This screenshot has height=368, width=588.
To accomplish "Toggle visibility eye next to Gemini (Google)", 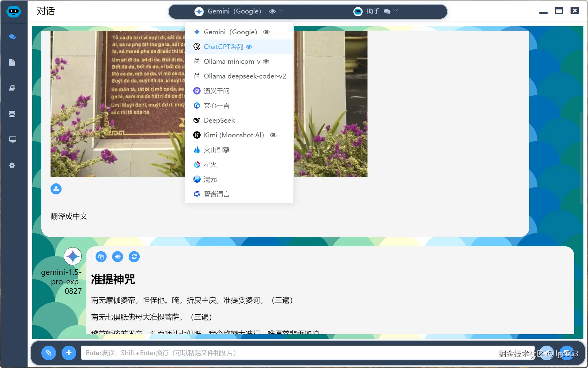I will point(266,32).
